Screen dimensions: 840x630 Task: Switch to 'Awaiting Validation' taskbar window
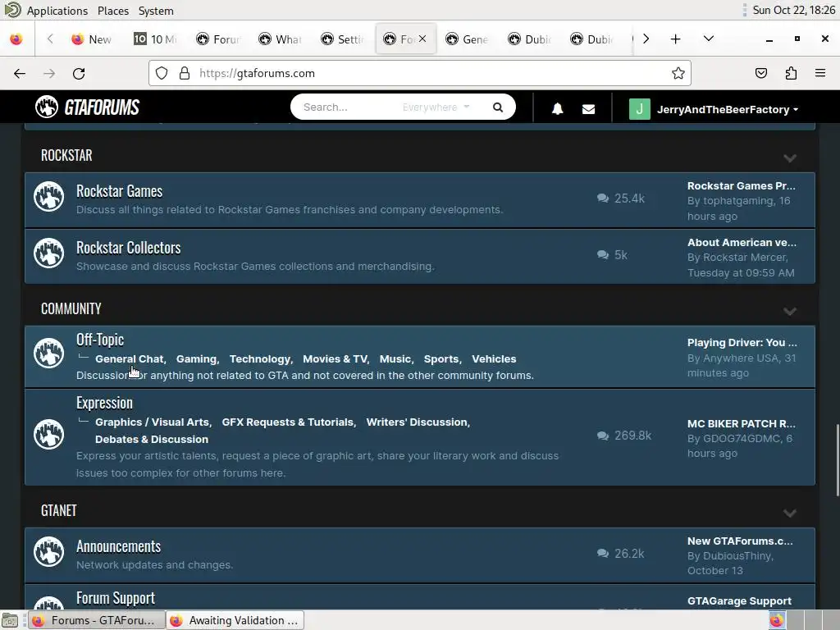[235, 620]
